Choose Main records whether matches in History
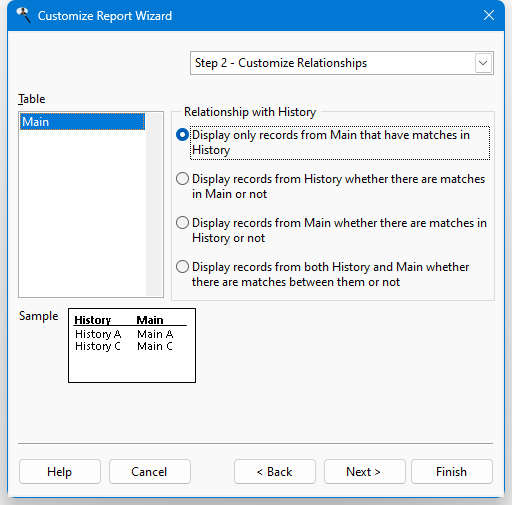The height and width of the screenshot is (505, 512). pos(331,230)
